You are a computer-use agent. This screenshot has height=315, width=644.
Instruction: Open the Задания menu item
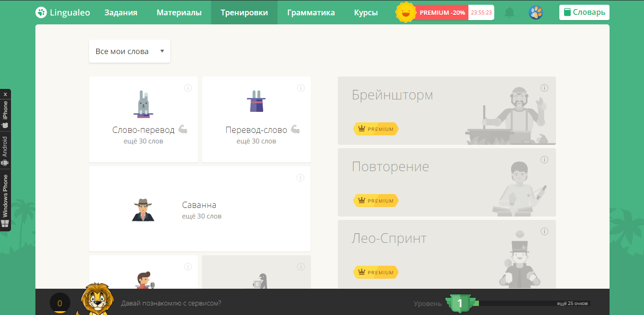[x=121, y=12]
